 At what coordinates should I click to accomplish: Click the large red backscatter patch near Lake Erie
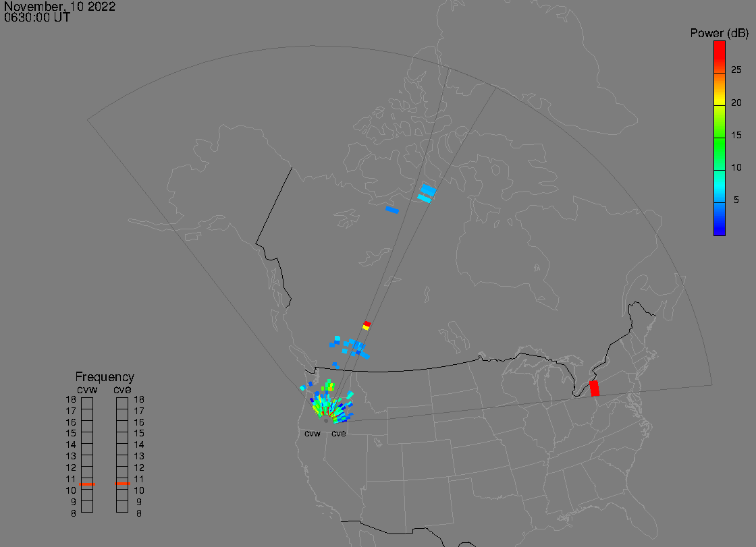(595, 388)
